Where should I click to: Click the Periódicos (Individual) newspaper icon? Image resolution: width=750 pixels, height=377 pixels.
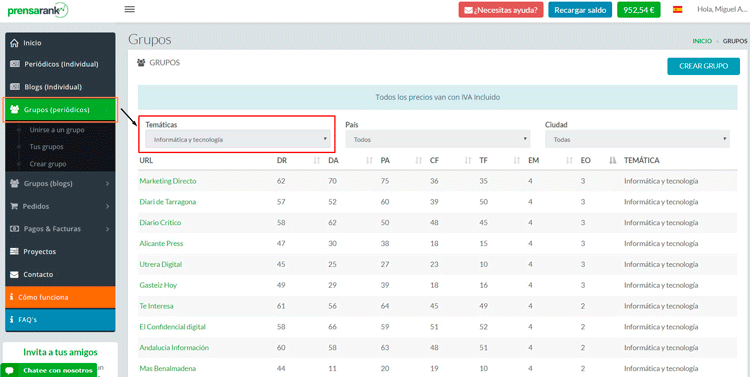(x=15, y=64)
